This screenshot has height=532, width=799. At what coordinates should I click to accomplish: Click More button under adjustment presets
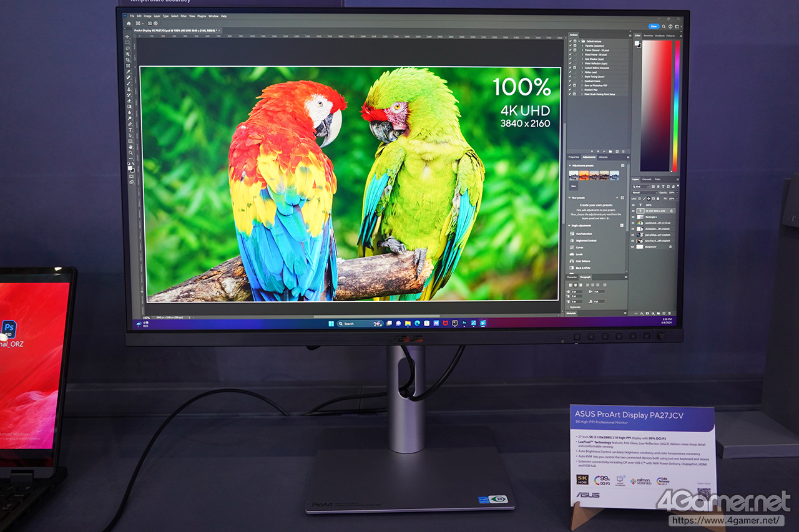[574, 186]
